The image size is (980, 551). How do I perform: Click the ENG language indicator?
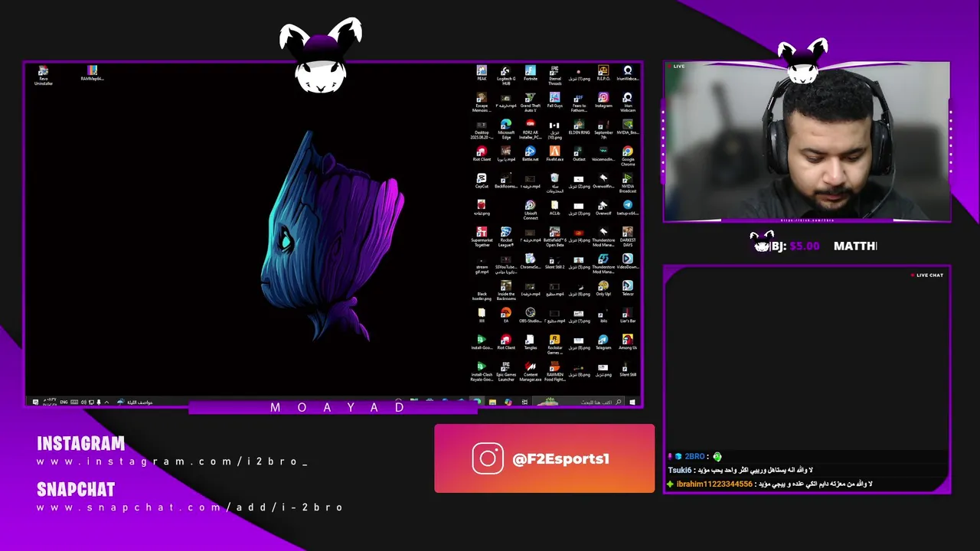click(x=64, y=402)
